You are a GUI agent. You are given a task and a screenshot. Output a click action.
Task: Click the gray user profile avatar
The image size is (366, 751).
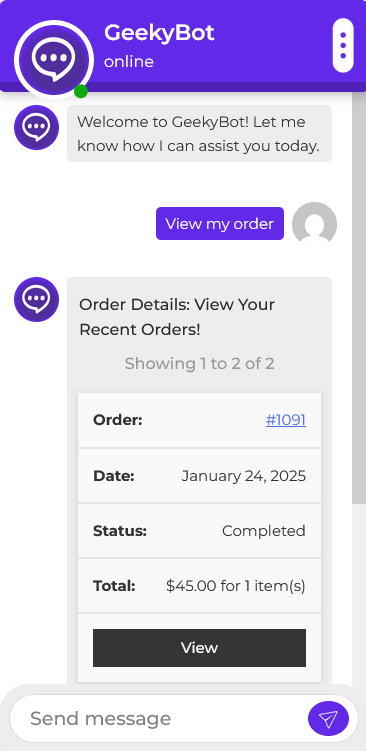tap(314, 224)
